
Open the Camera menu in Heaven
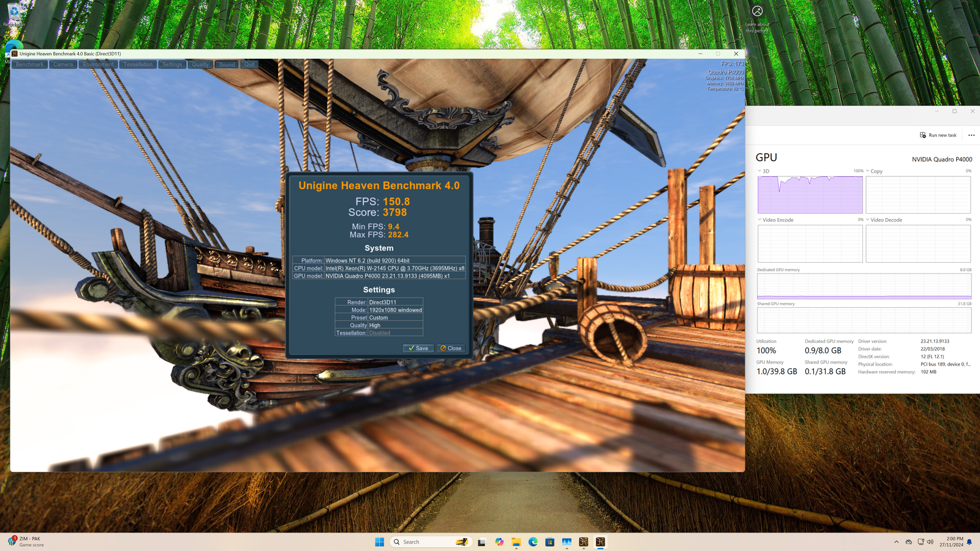click(63, 64)
